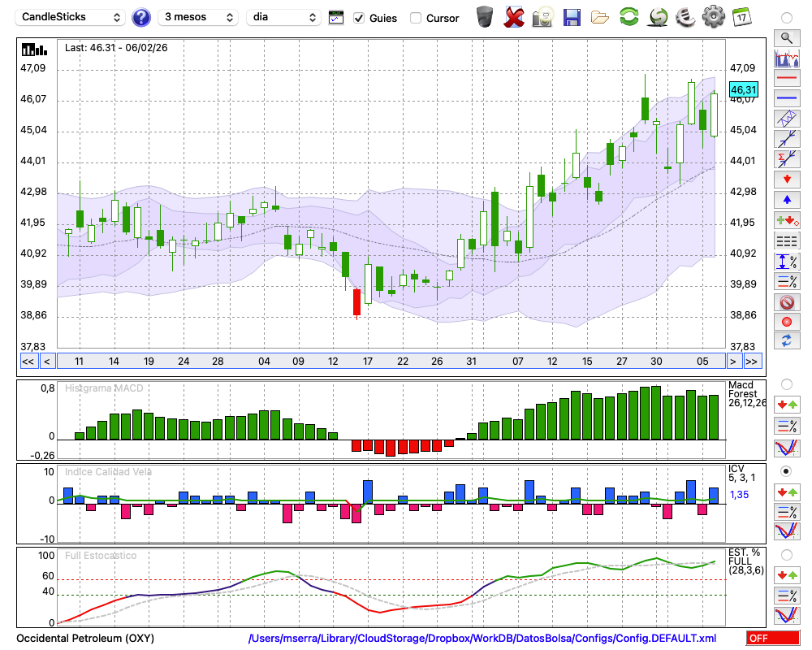Image resolution: width=812 pixels, height=650 pixels.
Task: Select the MACD panel radio button
Action: pos(786,383)
